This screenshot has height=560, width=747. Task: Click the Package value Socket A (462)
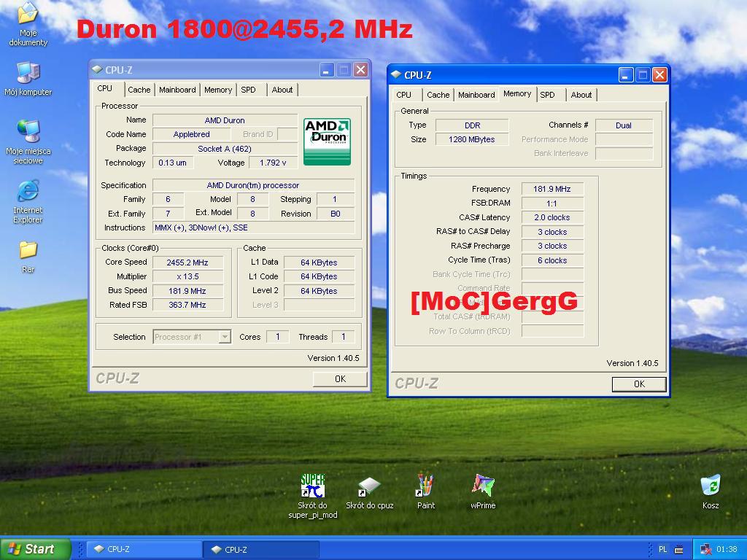point(225,149)
